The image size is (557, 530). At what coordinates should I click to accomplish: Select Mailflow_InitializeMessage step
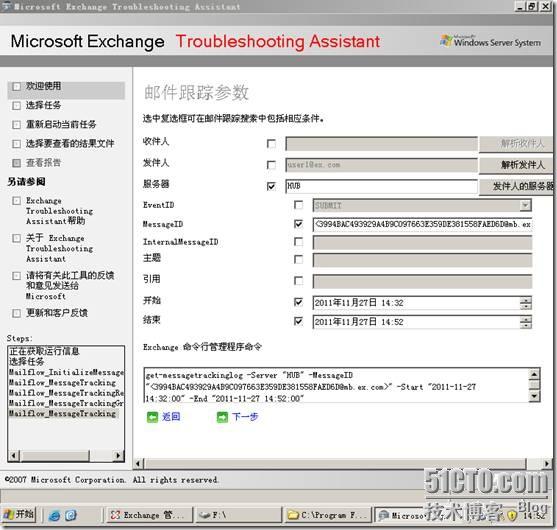coord(66,372)
